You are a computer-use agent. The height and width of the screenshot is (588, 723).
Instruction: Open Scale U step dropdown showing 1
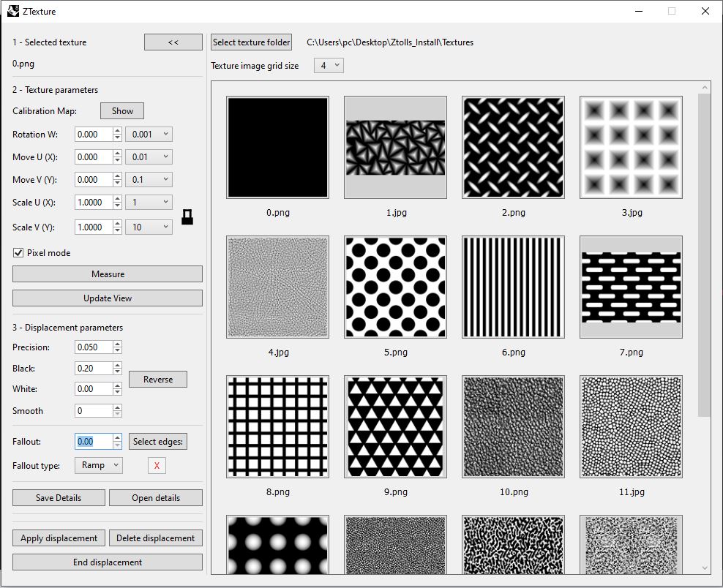[149, 202]
